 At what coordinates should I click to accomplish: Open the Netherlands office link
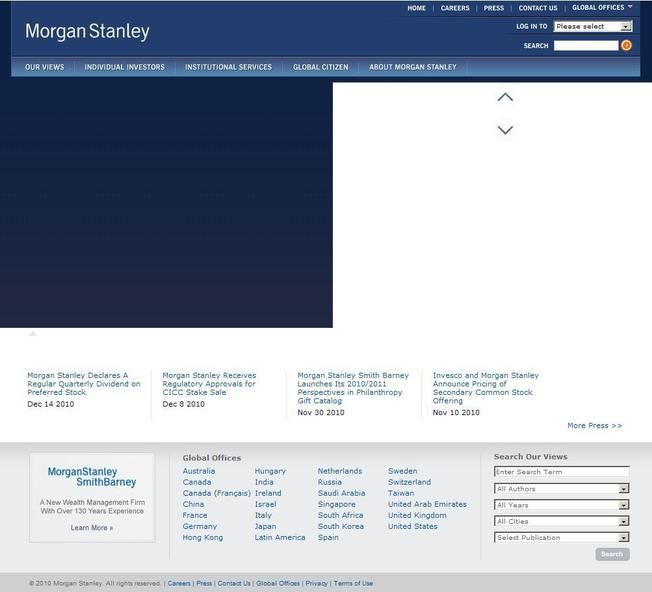point(340,471)
